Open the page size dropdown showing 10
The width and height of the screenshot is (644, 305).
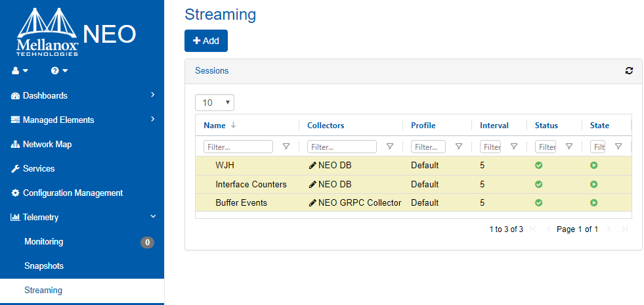point(215,103)
